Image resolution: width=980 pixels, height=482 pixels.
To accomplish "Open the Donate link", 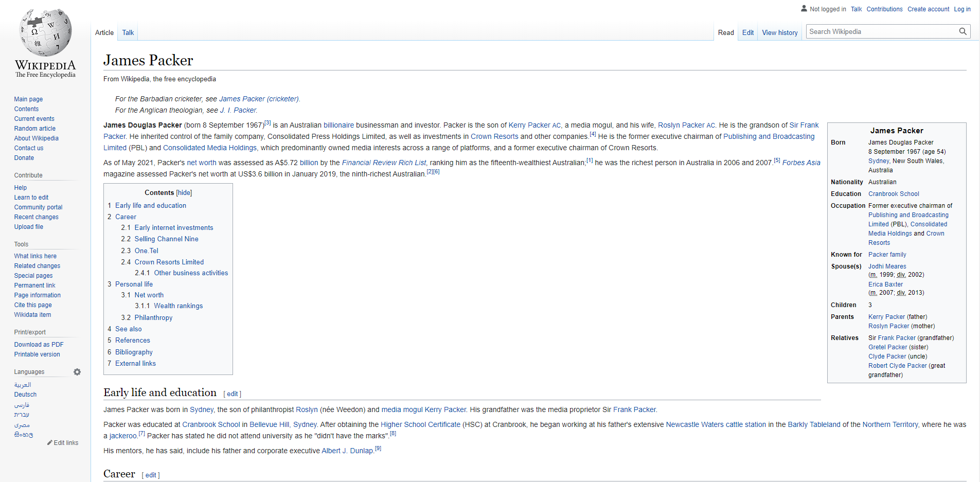I will click(24, 158).
